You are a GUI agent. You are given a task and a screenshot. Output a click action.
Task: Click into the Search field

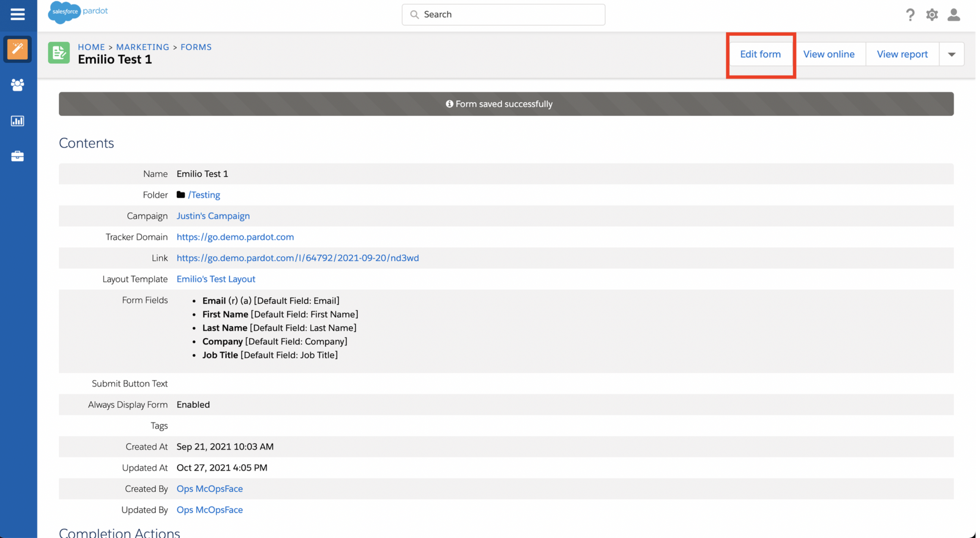[503, 15]
